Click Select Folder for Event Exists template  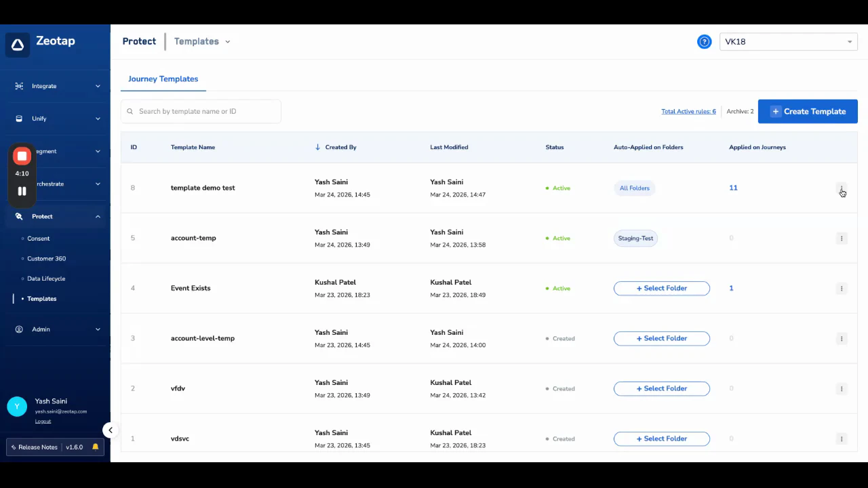(x=661, y=288)
